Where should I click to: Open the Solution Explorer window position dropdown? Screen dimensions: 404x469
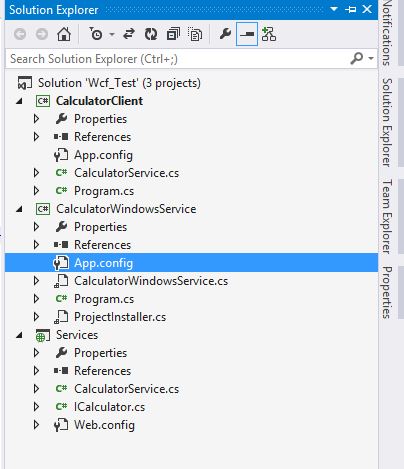[x=334, y=9]
